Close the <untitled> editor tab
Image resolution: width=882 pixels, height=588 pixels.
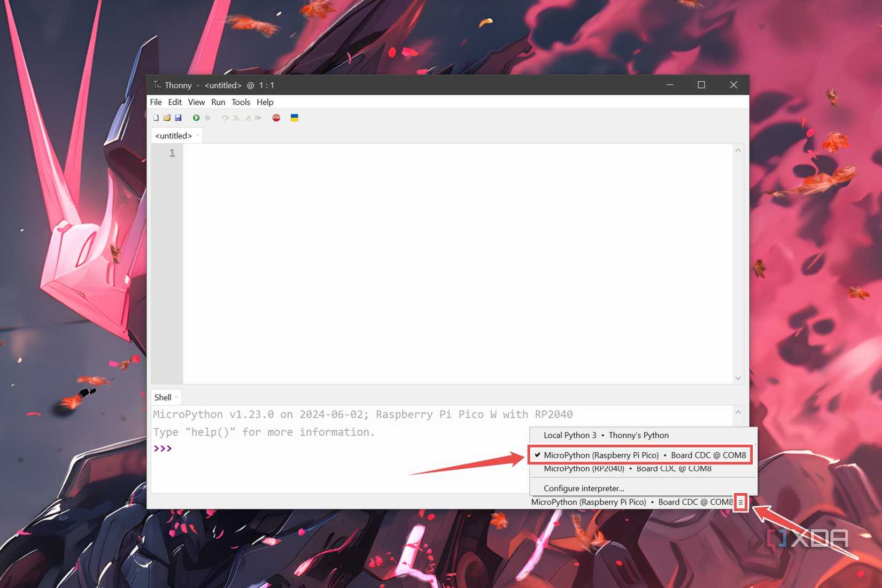click(x=198, y=135)
